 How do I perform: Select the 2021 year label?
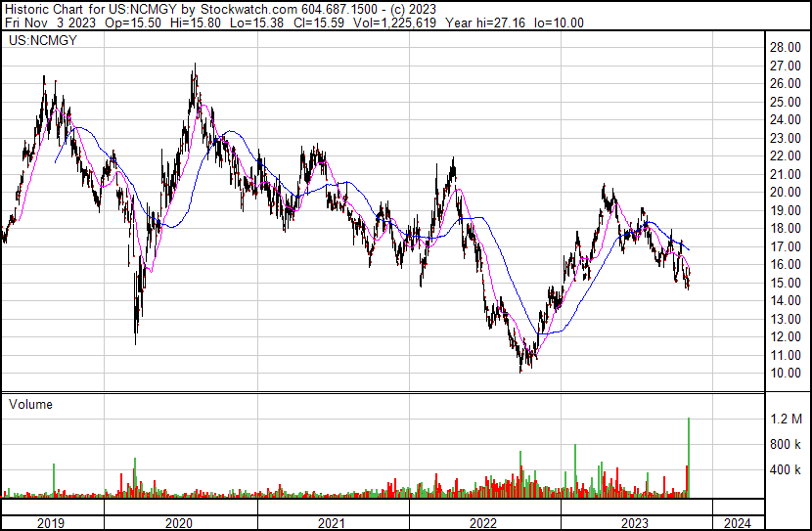point(332,523)
